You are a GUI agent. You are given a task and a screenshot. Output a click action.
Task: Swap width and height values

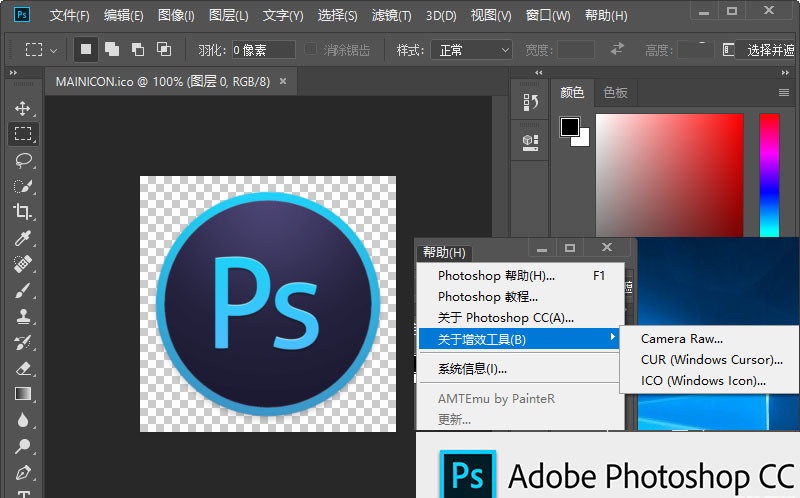(617, 49)
